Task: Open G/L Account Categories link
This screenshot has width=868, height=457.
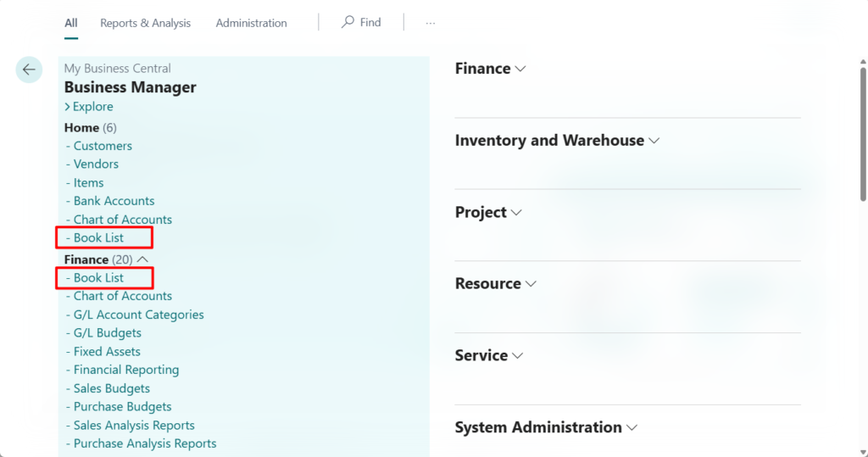Action: pyautogui.click(x=138, y=315)
